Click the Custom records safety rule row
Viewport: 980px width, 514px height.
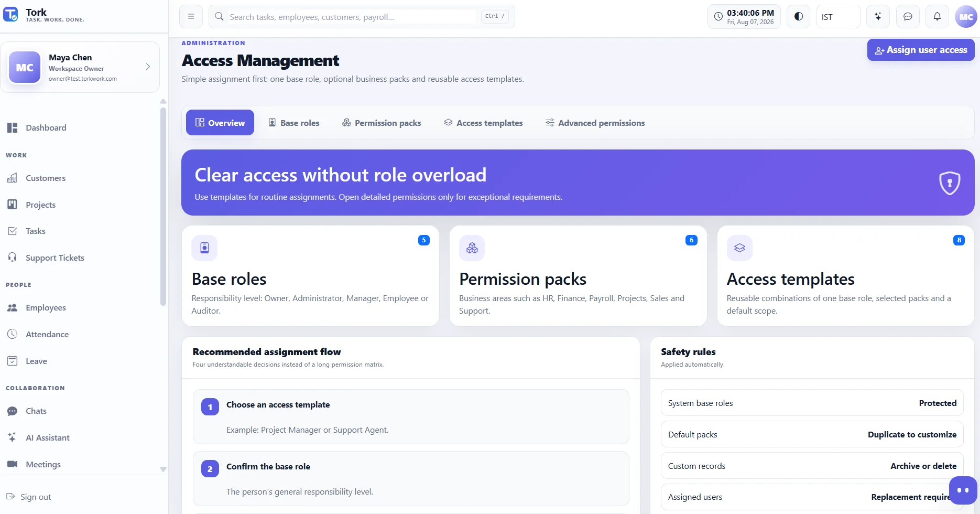tap(812, 466)
